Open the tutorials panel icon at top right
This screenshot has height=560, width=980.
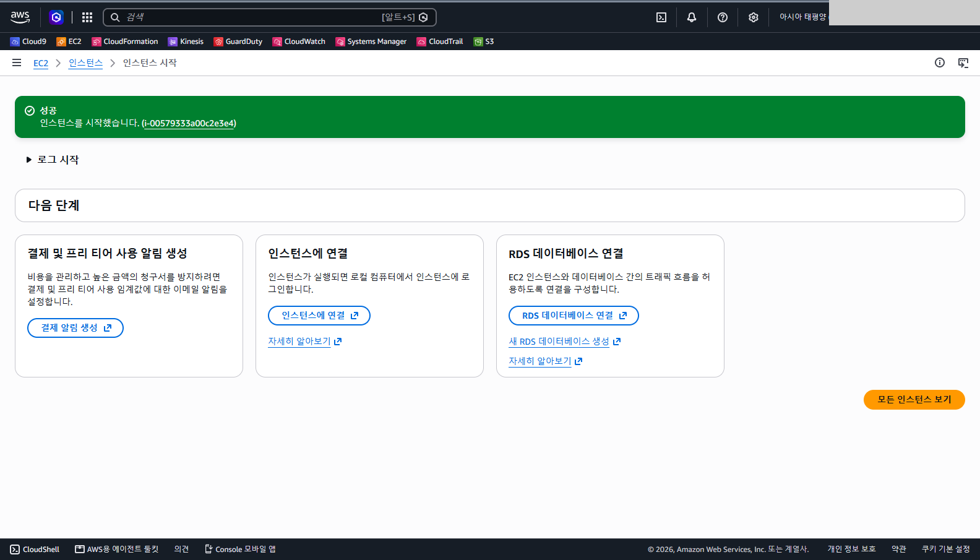click(963, 62)
